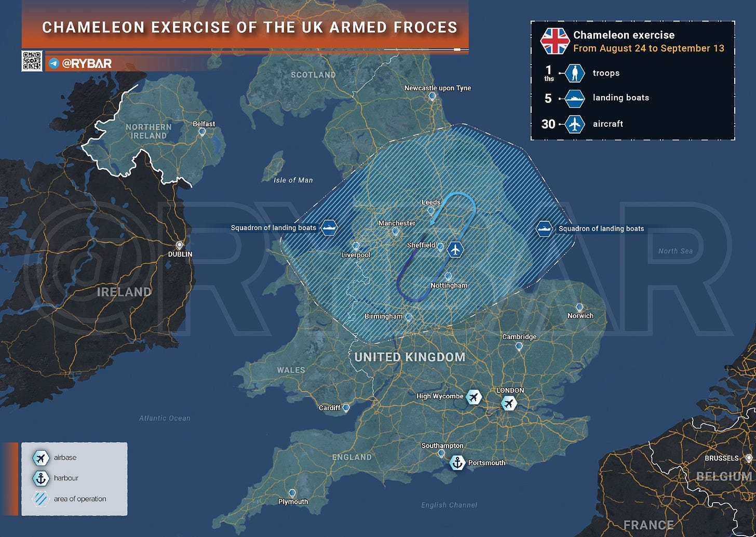The width and height of the screenshot is (756, 537).
Task: Click the Manchester city marker
Action: (x=396, y=232)
